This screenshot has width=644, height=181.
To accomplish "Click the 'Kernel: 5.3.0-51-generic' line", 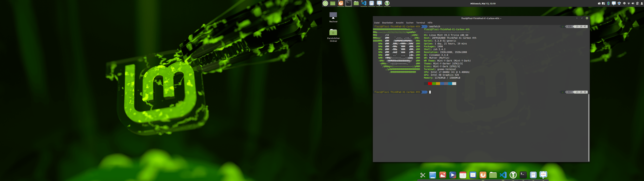I will (x=440, y=41).
